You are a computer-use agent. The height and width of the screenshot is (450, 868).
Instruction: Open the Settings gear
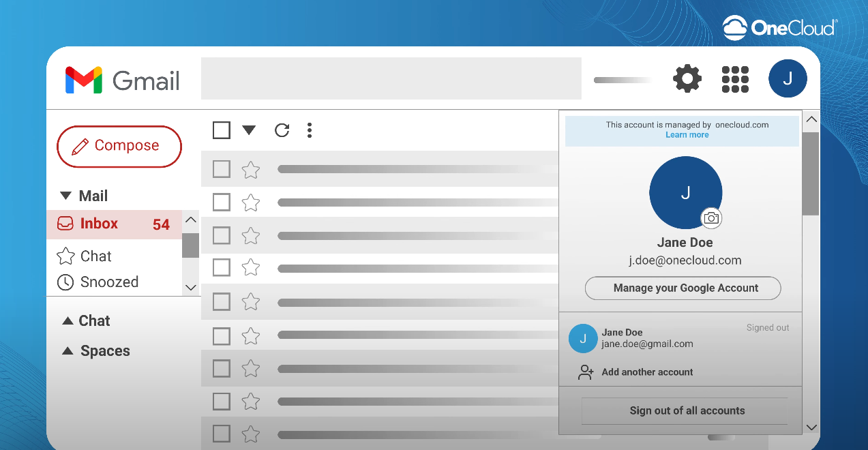coord(687,78)
